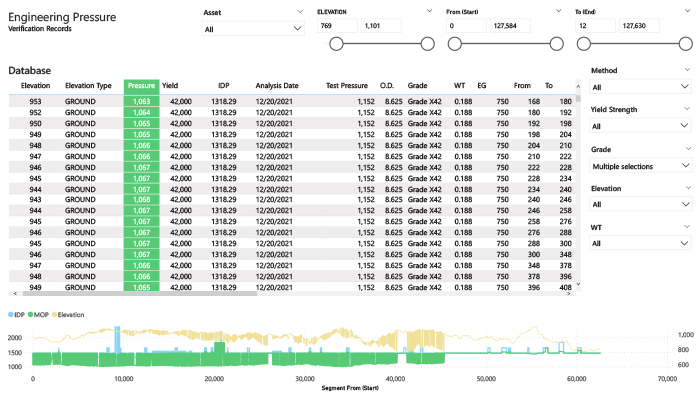700x394 pixels.
Task: Click the Test Pressure column header
Action: point(347,86)
